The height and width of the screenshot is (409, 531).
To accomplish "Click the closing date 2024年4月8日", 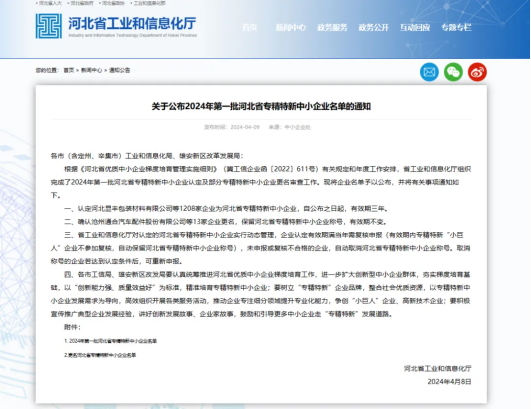I will pos(449,382).
